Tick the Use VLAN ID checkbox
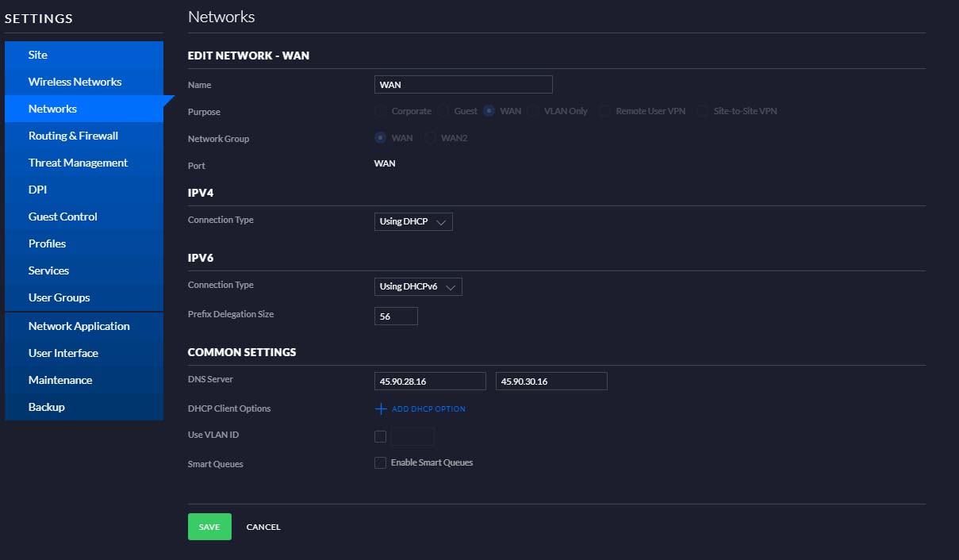Screen dimensions: 959x560 [380, 436]
